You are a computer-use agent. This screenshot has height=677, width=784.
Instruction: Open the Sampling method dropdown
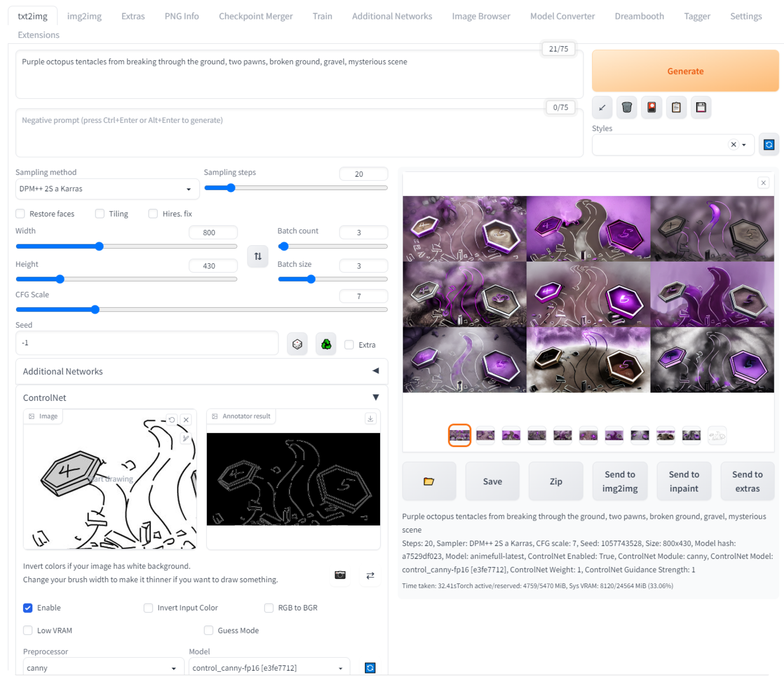[x=107, y=189]
